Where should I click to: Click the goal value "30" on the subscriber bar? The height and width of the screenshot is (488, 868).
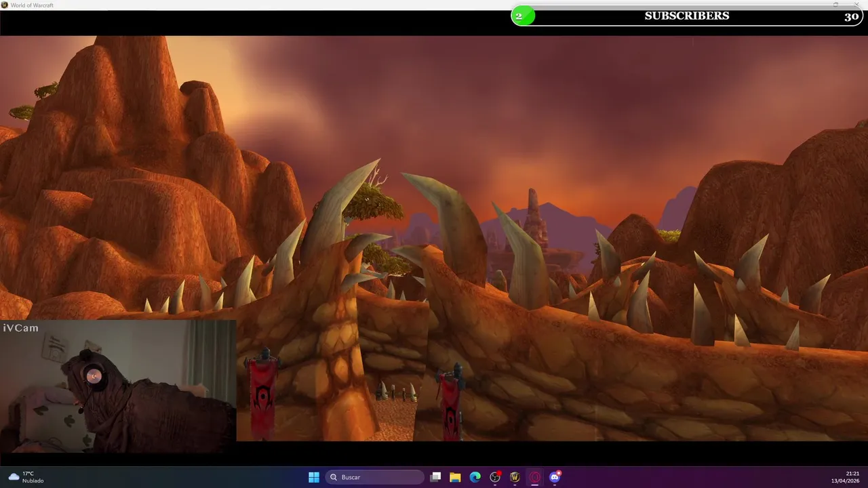click(851, 16)
